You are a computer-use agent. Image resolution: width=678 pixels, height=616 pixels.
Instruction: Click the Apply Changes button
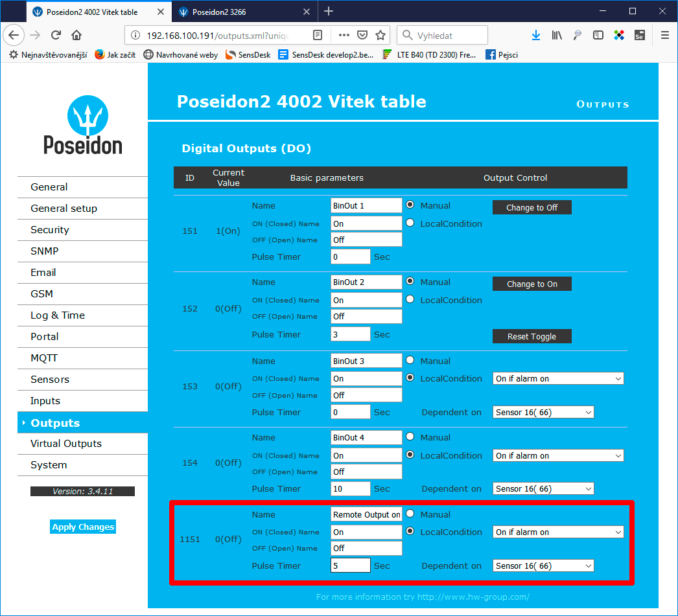[x=83, y=527]
